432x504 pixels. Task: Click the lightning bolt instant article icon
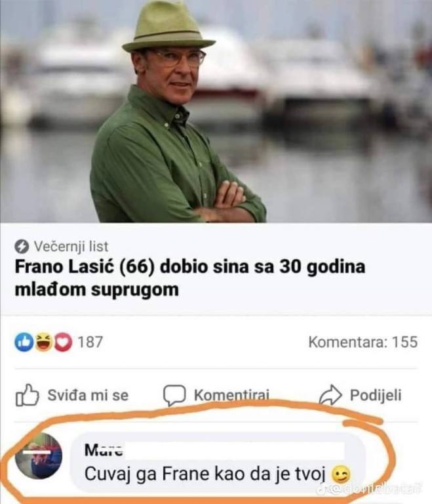pyautogui.click(x=22, y=247)
